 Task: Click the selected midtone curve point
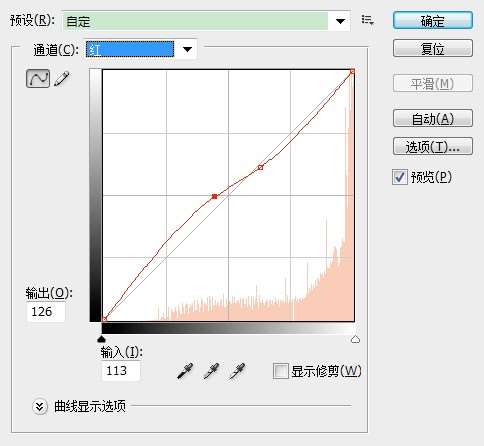214,196
